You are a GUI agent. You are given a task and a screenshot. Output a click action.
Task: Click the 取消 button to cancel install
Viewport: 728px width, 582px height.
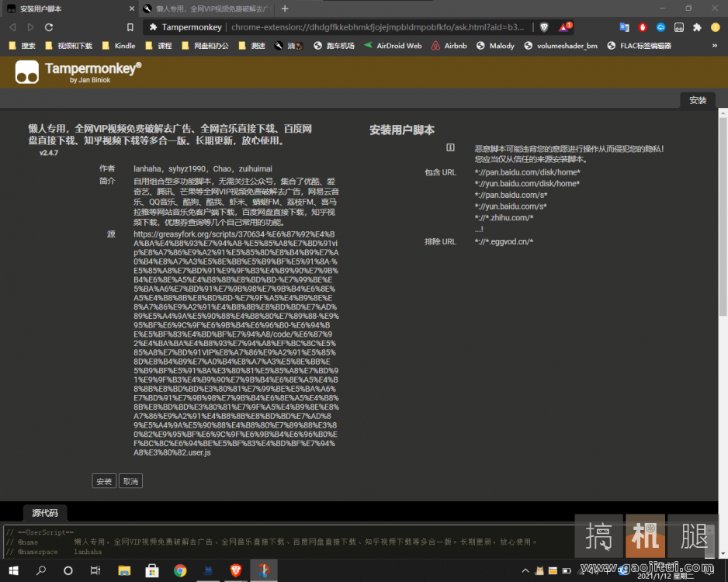click(x=130, y=481)
